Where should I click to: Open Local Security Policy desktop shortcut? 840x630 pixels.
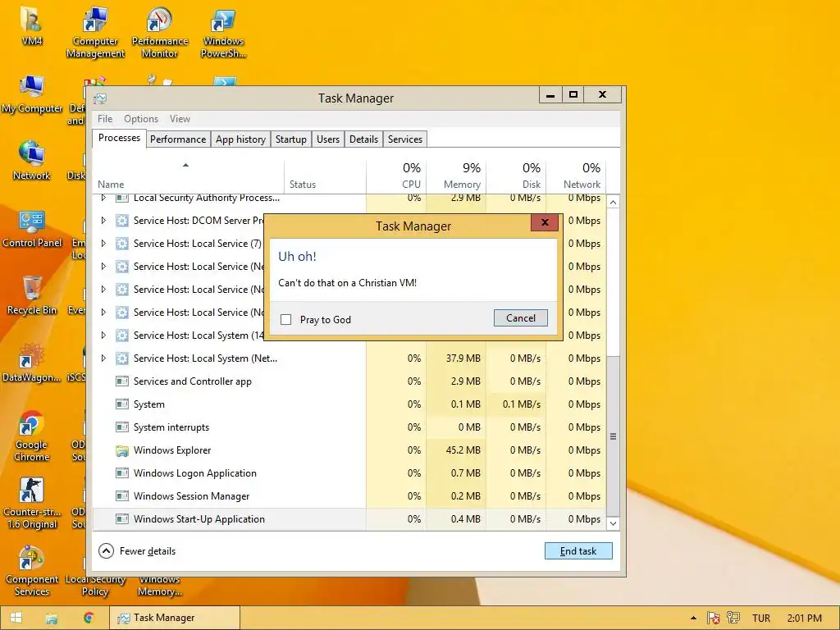click(95, 586)
